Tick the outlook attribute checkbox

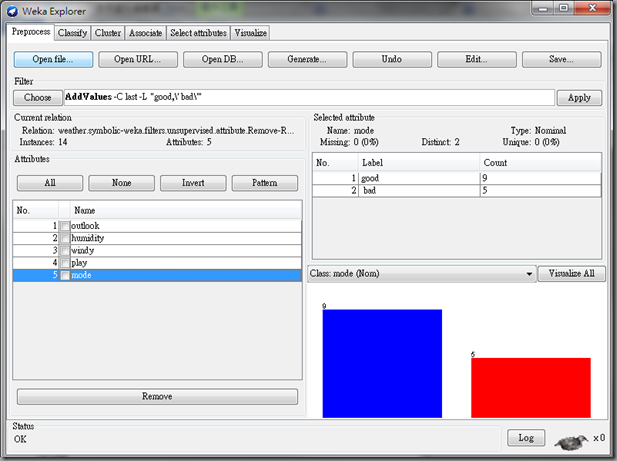[x=65, y=226]
